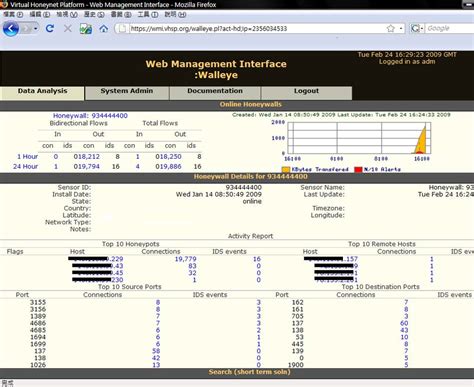Click the URL address field
Image resolution: width=474 pixels, height=387 pixels.
(257, 29)
